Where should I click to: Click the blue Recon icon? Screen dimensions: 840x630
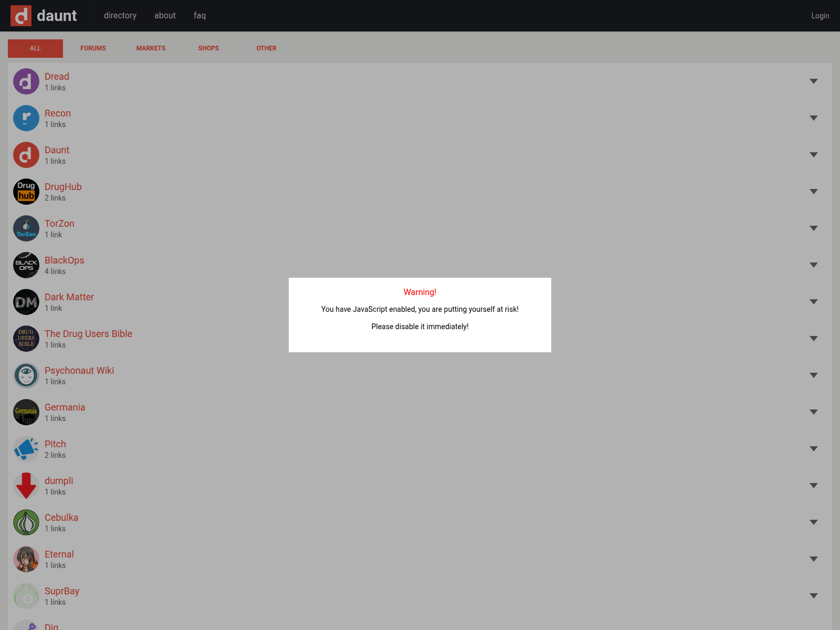point(26,118)
